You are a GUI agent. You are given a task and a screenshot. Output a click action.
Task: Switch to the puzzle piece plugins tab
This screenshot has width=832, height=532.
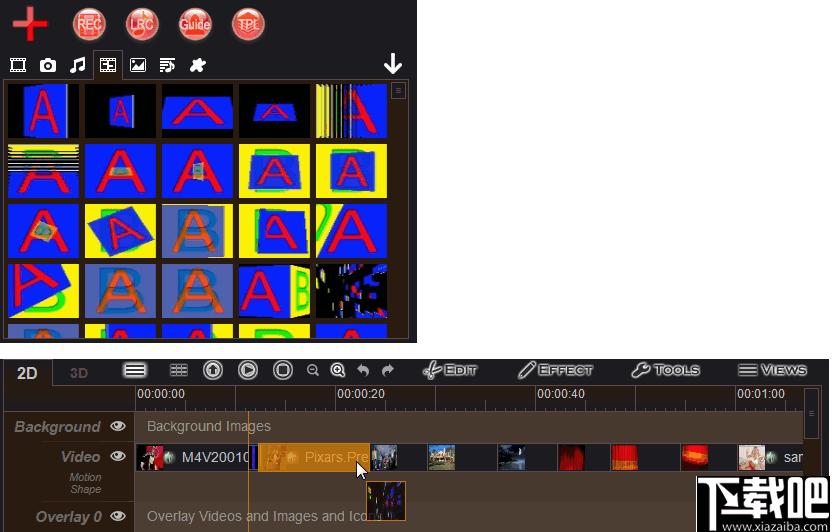tap(197, 65)
